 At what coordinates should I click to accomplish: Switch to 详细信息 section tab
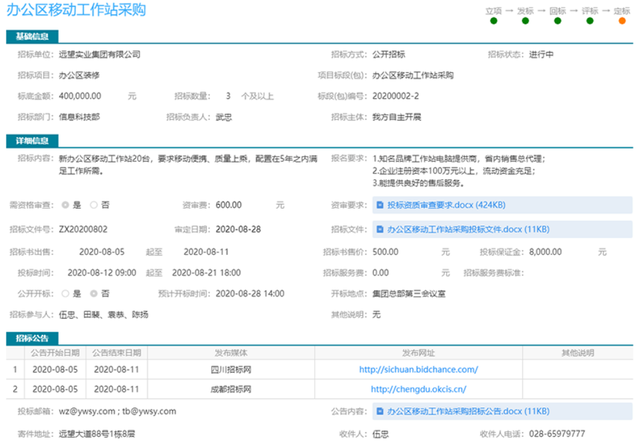click(34, 141)
